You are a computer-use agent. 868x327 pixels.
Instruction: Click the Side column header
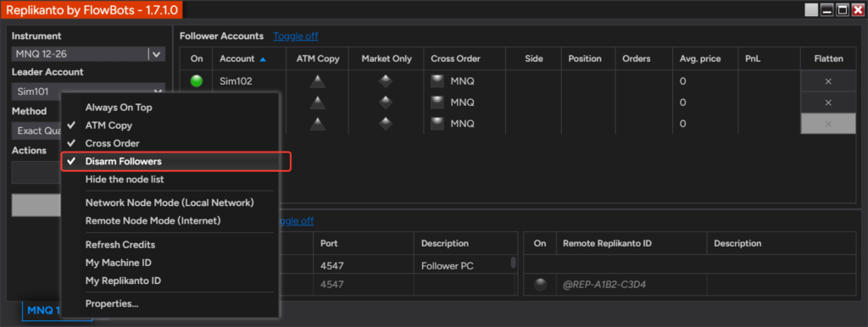coord(534,58)
